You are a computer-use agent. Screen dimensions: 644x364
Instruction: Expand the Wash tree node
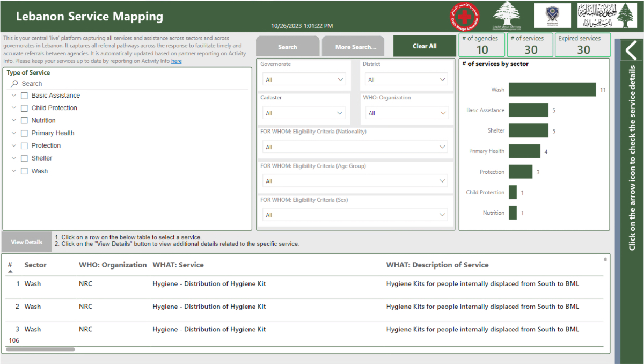(x=14, y=171)
